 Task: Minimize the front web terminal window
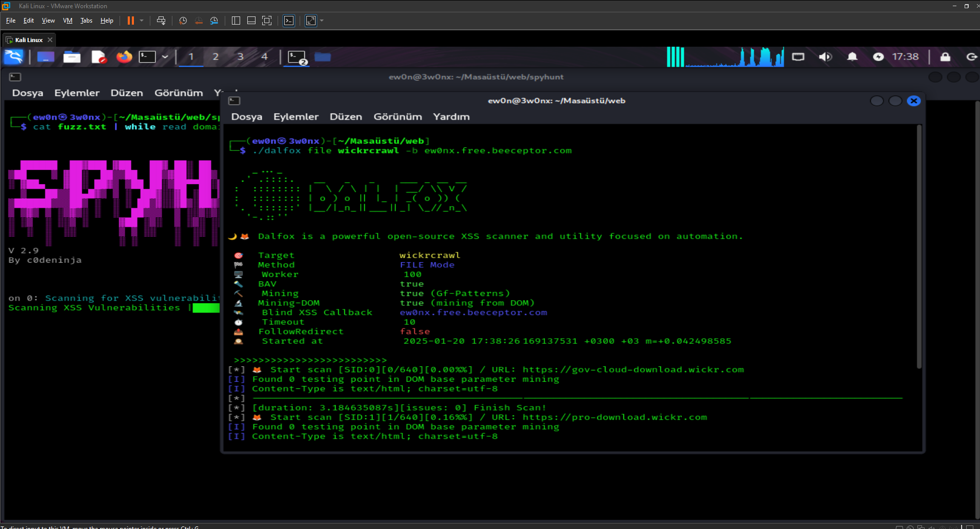pos(877,101)
